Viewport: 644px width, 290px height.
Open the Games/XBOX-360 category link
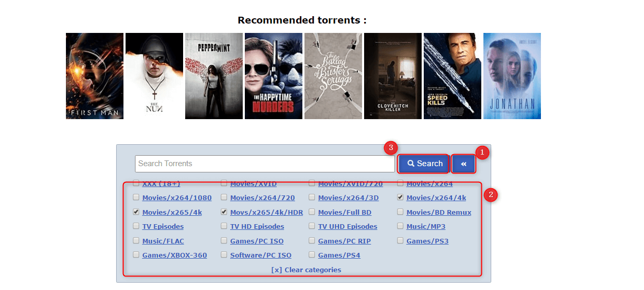point(174,256)
